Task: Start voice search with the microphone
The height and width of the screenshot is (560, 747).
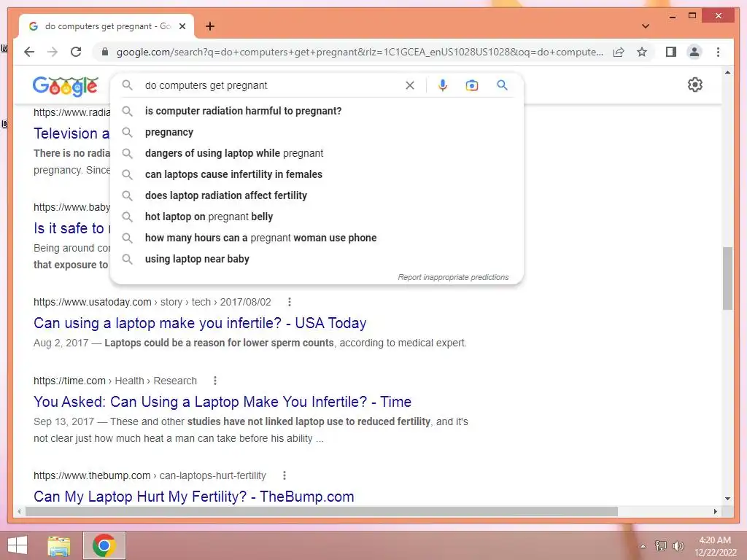Action: click(443, 85)
